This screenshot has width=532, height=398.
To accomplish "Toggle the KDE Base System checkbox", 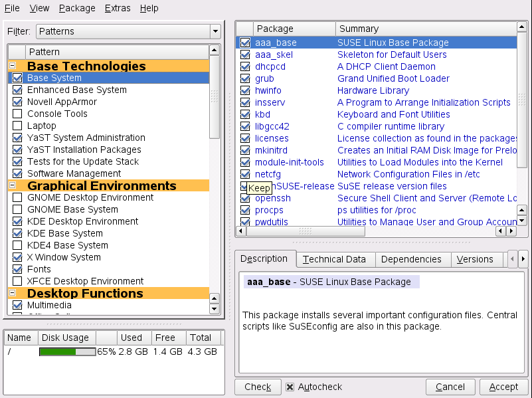I will point(17,233).
